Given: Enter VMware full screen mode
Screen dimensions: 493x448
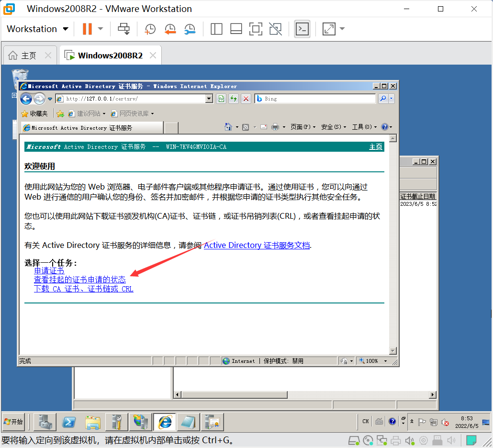Looking at the screenshot, I should click(x=256, y=29).
